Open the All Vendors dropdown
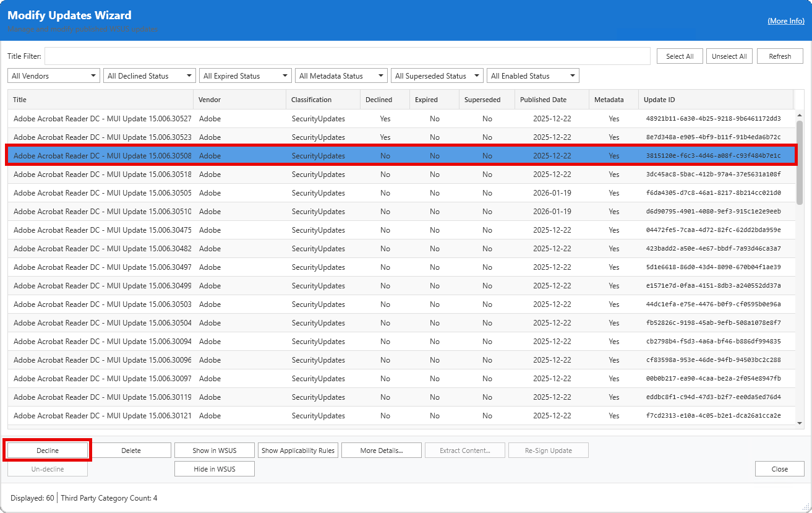The image size is (812, 513). pos(53,76)
